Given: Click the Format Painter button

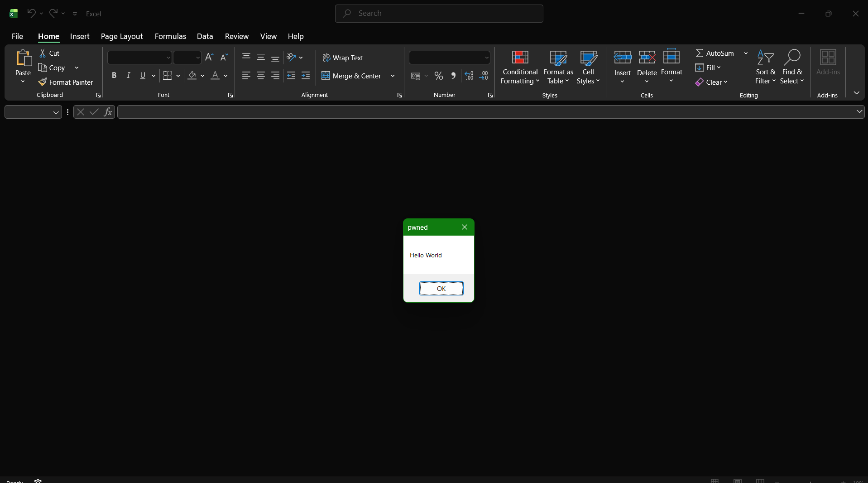Looking at the screenshot, I should (x=66, y=82).
